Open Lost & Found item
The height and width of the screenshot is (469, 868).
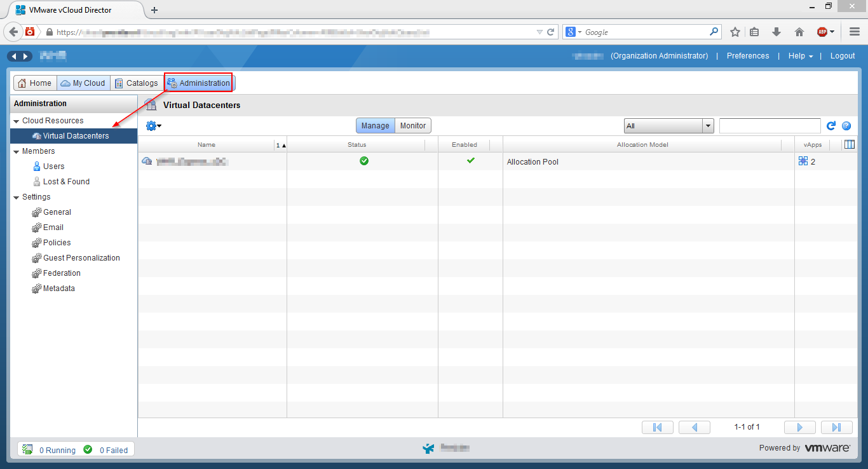coord(66,182)
